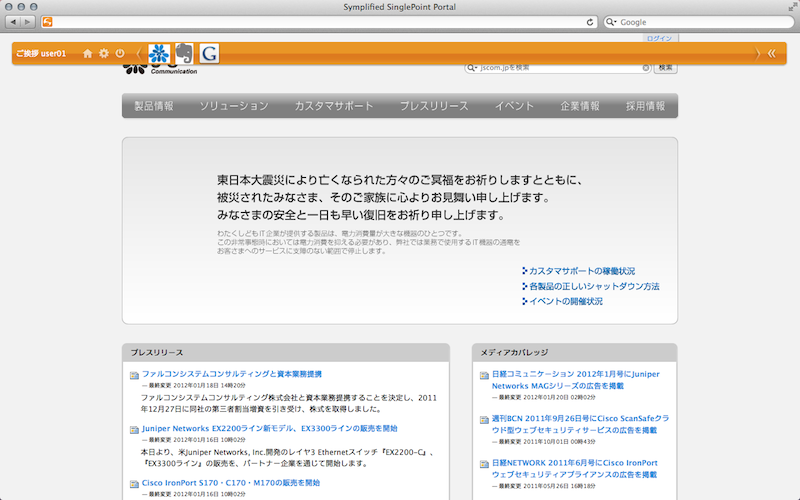This screenshot has width=800, height=500.
Task: Open the Google app icon
Action: click(x=209, y=54)
